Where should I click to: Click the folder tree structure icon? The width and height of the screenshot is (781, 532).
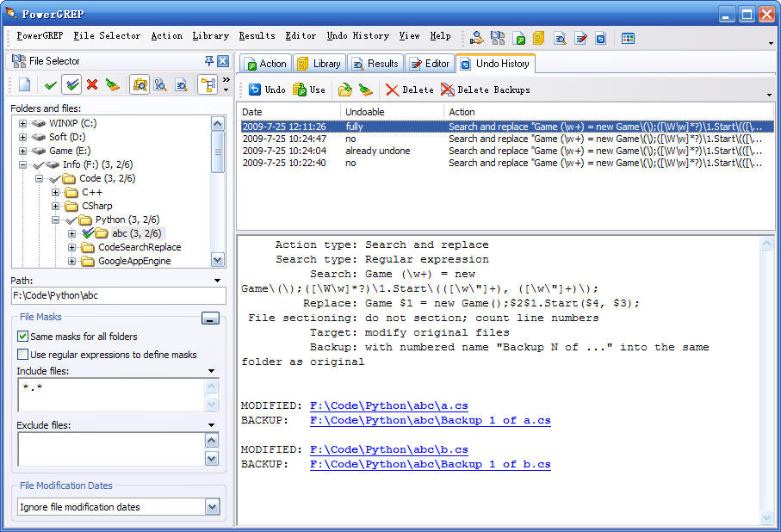point(208,85)
